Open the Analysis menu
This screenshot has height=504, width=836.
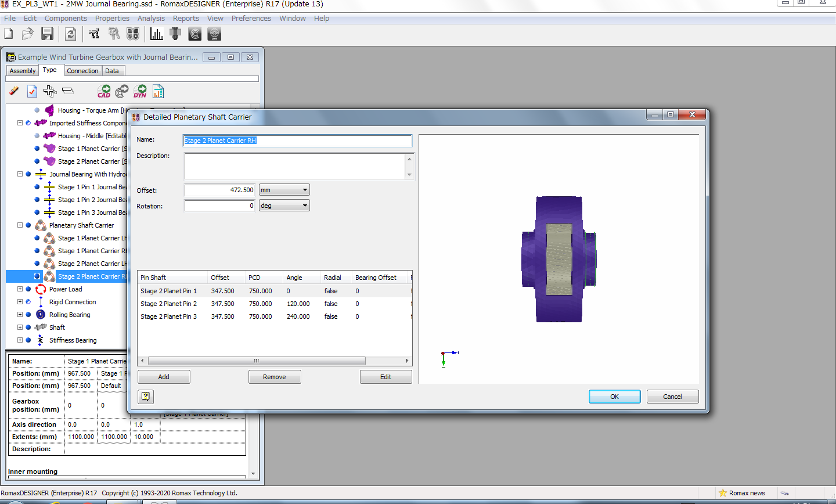[x=151, y=19]
